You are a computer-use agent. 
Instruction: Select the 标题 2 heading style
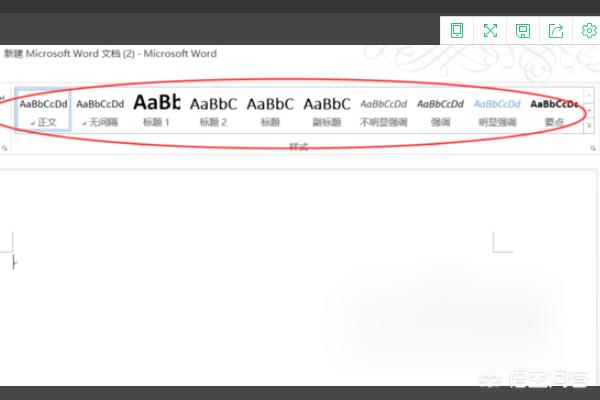tap(213, 110)
